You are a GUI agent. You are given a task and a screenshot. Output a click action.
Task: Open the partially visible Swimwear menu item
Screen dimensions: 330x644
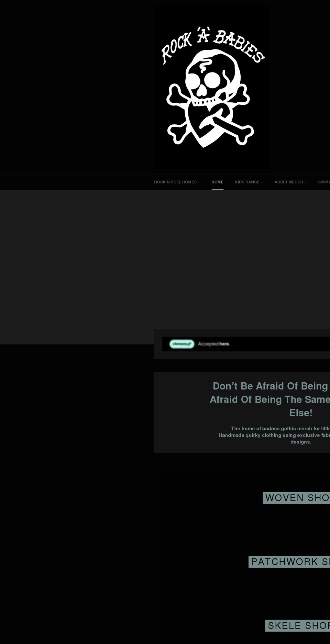coord(324,182)
